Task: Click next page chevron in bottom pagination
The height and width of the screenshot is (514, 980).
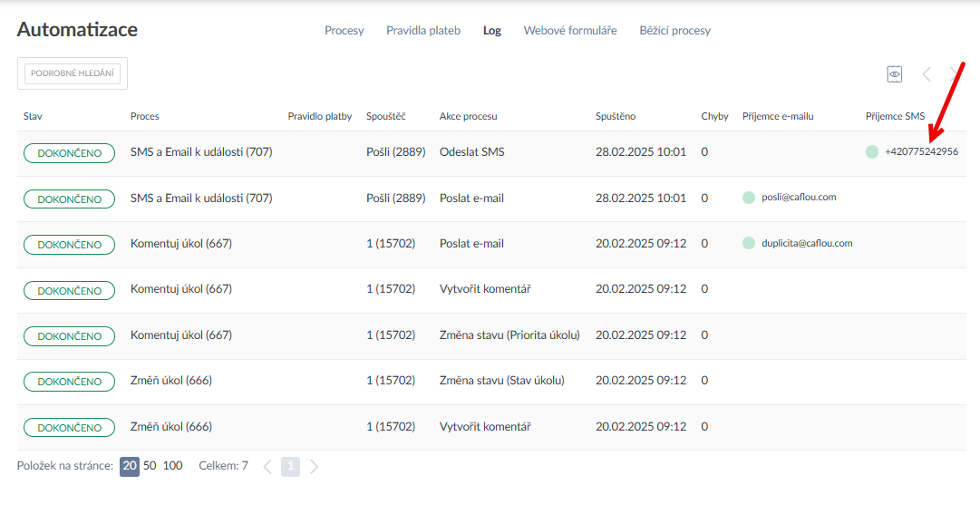Action: coord(314,467)
